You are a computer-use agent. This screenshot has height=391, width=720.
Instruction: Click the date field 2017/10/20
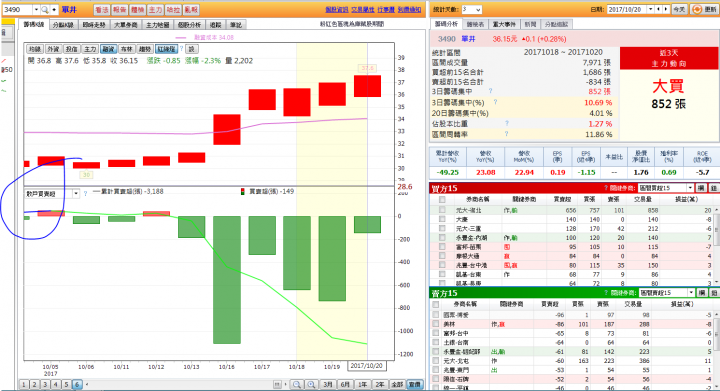[x=626, y=10]
